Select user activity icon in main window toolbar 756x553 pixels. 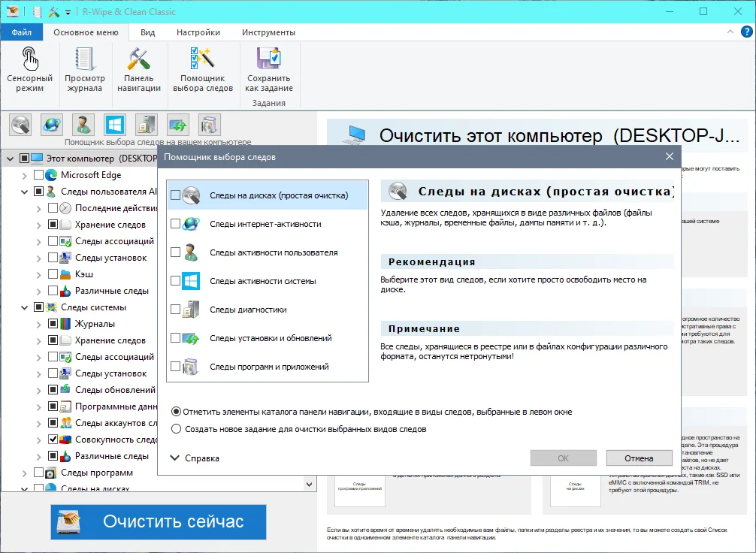click(83, 125)
